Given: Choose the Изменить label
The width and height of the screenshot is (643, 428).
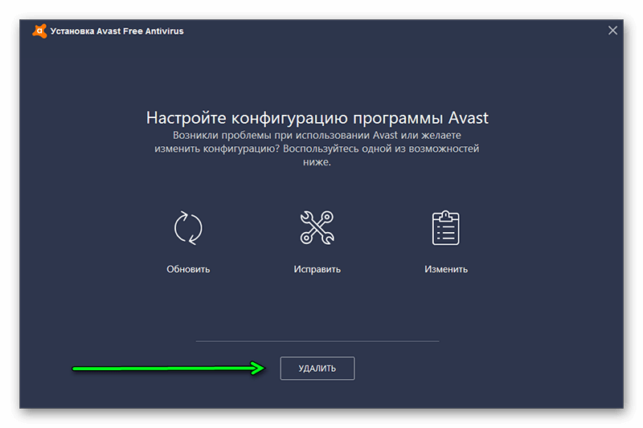Looking at the screenshot, I should (446, 269).
